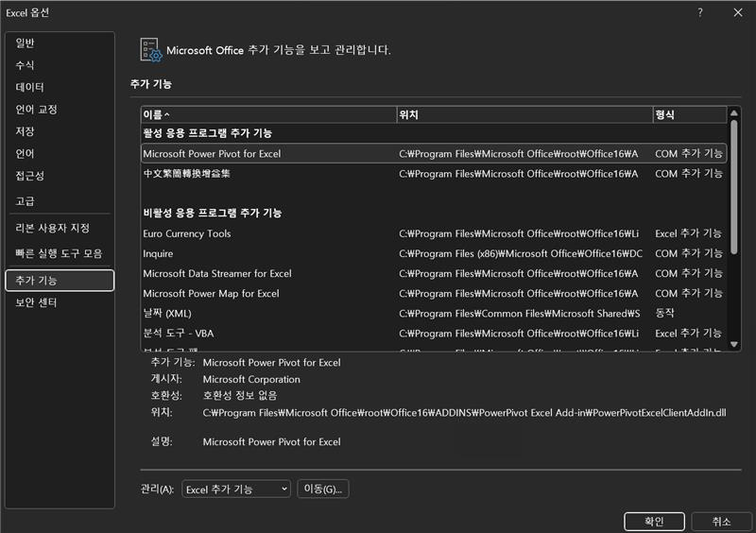Click the help question mark icon

point(699,12)
